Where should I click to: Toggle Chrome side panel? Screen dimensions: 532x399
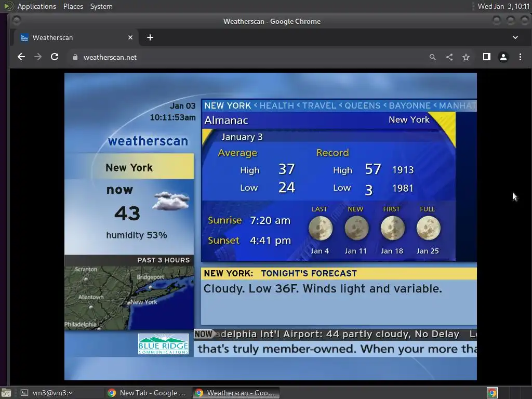pyautogui.click(x=486, y=57)
